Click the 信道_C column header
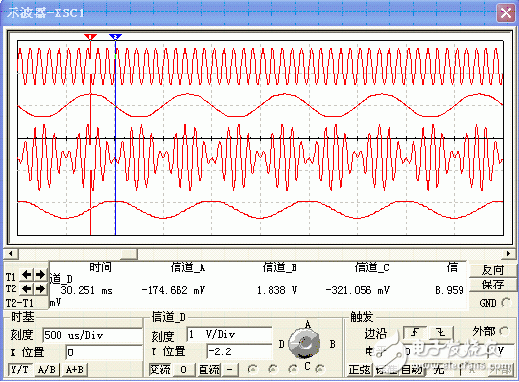Viewport: 519px width, 382px height. pyautogui.click(x=372, y=267)
